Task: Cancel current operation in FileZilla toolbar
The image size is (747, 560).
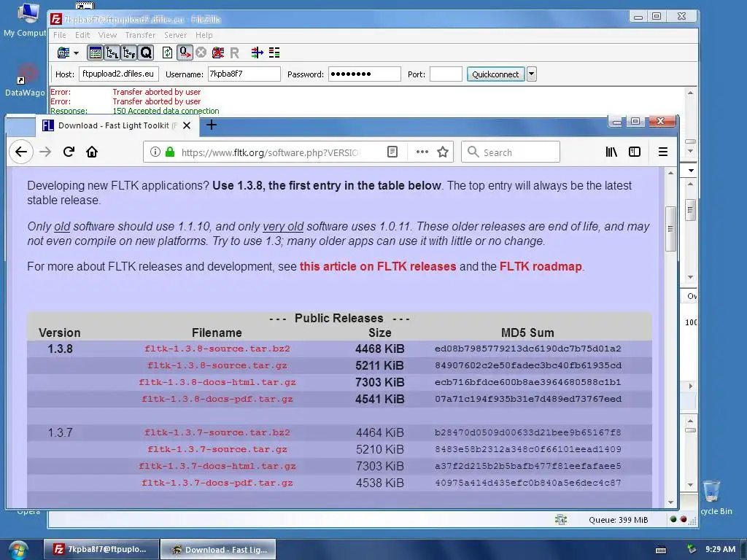Action: point(201,52)
